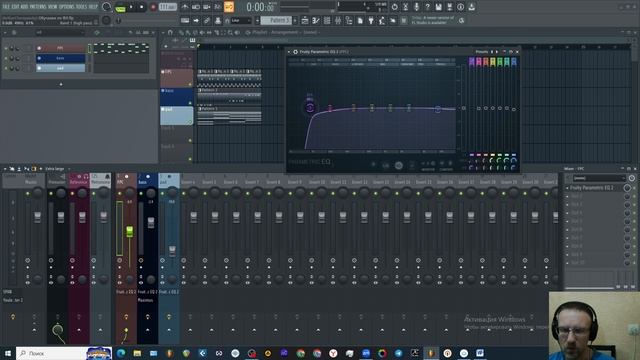640x360 pixels.
Task: Open the TOOLS menu
Action: click(82, 7)
